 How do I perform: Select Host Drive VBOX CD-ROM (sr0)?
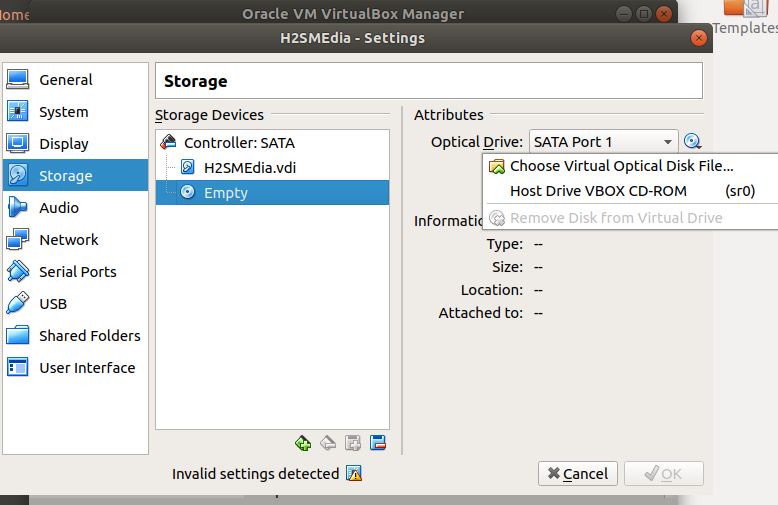point(630,191)
